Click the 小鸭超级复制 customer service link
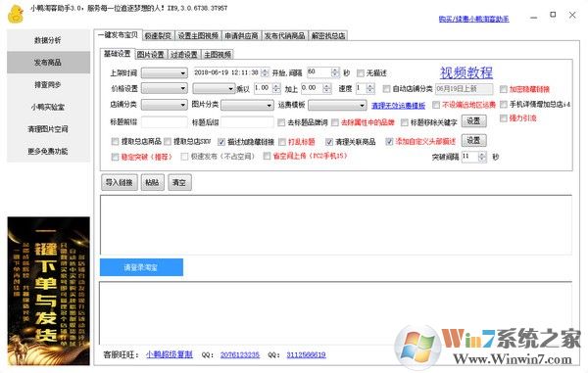This screenshot has height=373, width=588. click(x=170, y=354)
